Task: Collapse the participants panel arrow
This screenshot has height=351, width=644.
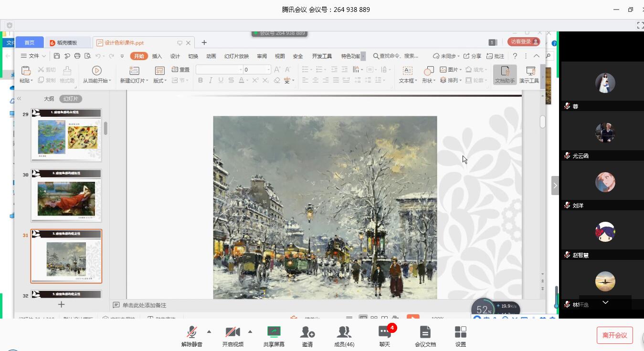Action: [x=555, y=186]
